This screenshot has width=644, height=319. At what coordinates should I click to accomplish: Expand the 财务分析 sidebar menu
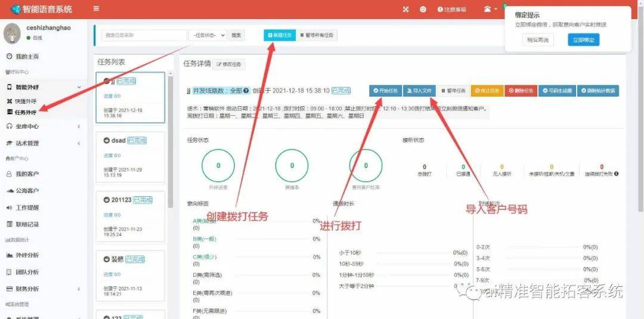tap(42, 289)
